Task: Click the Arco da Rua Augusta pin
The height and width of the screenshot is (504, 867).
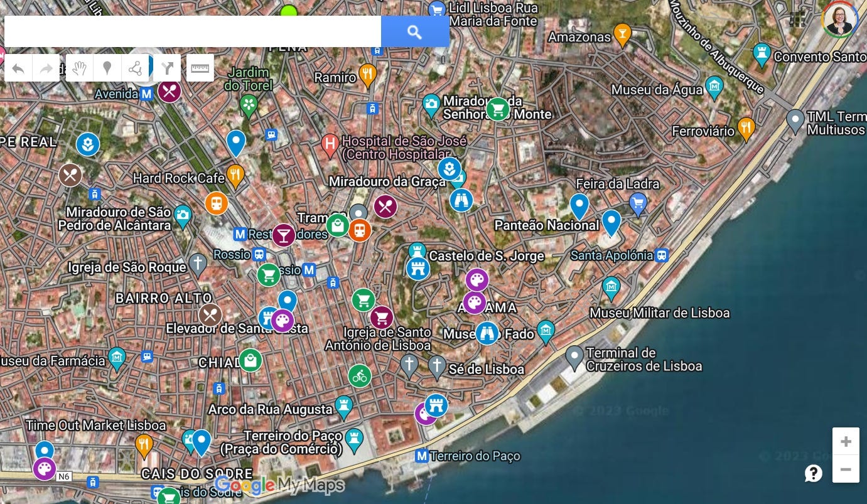Action: [343, 407]
